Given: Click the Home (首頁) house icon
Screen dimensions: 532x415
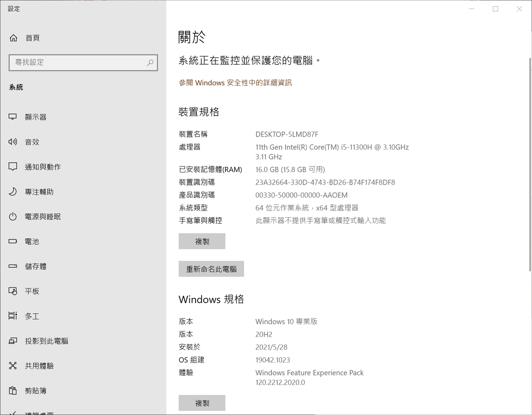Looking at the screenshot, I should pos(13,38).
